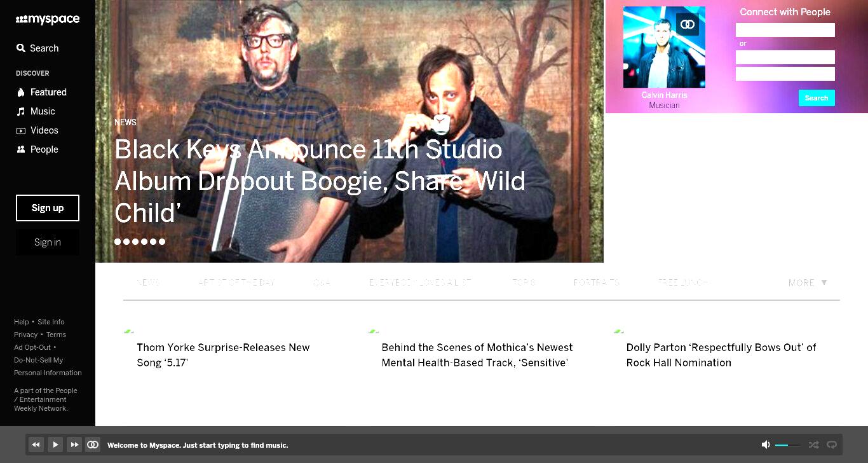Open the Ad Opt-Out link
Image resolution: width=868 pixels, height=463 pixels.
32,347
